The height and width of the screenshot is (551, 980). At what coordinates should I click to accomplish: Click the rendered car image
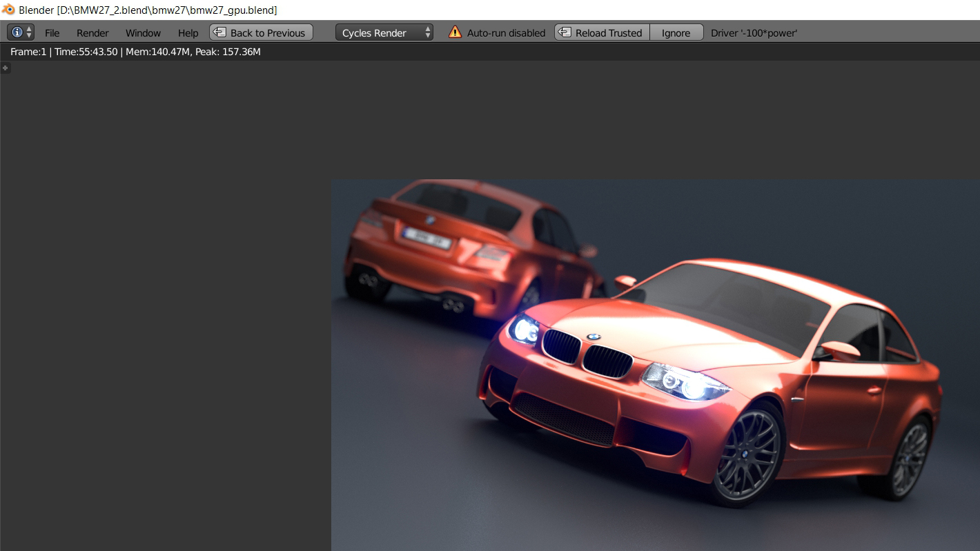655,365
